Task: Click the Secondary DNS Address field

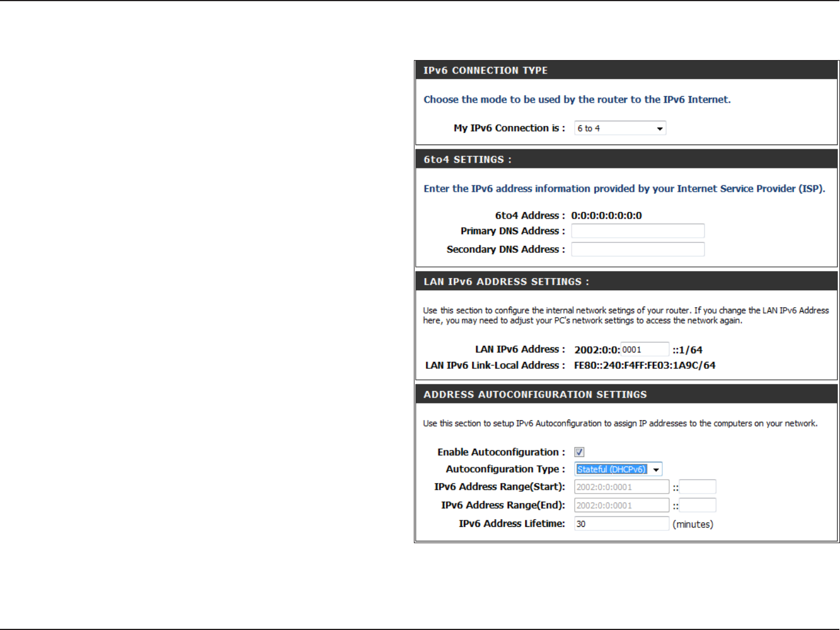Action: (638, 249)
